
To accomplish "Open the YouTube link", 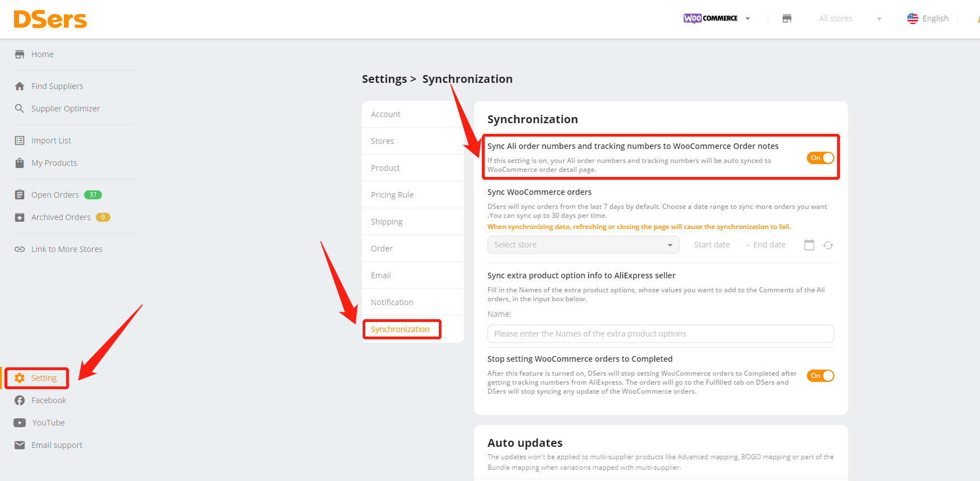I will (49, 423).
